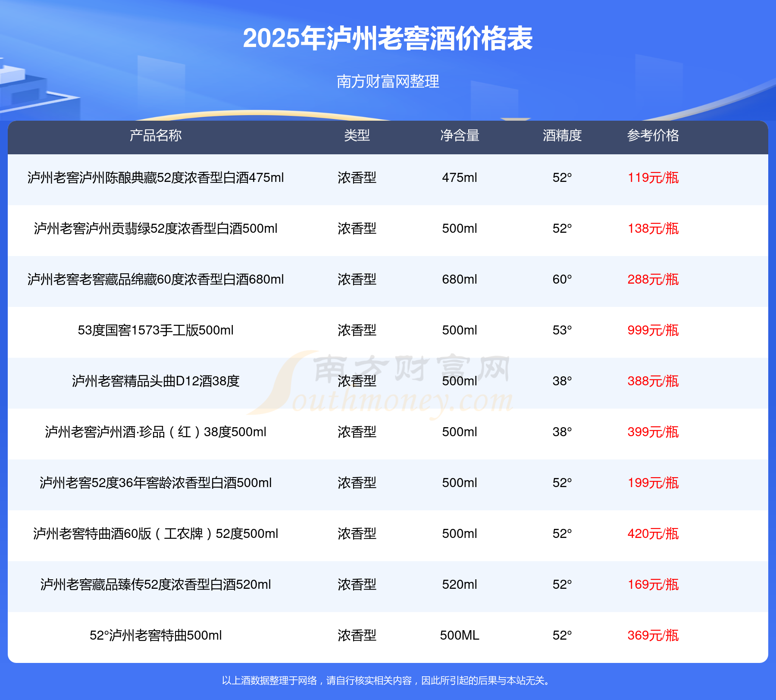
Task: Click the price "169元/瓶"
Action: [x=653, y=584]
